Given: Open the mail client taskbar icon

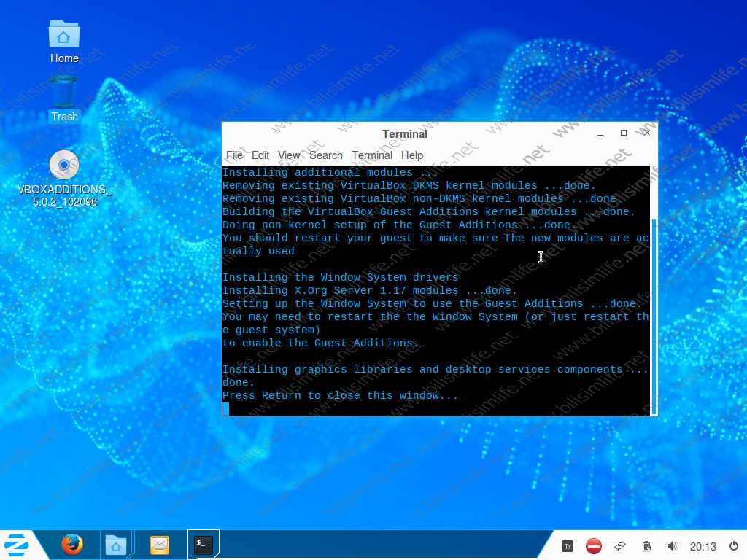Looking at the screenshot, I should click(160, 545).
